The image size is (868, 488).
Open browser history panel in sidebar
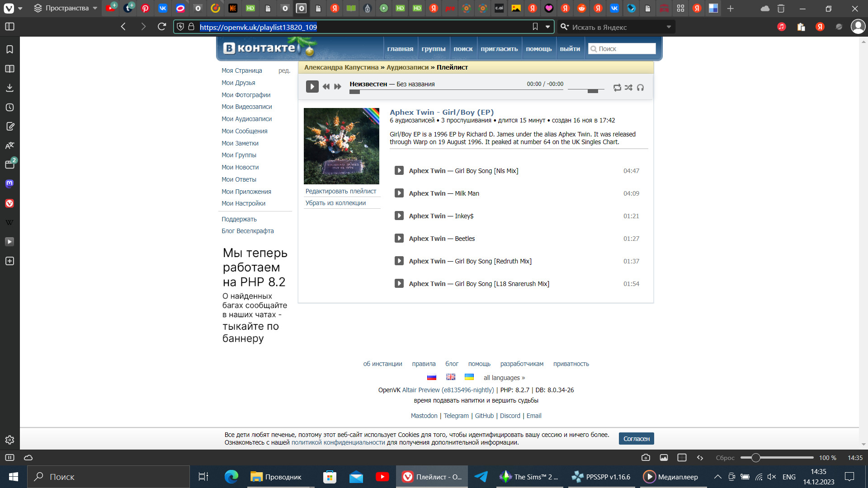point(9,108)
